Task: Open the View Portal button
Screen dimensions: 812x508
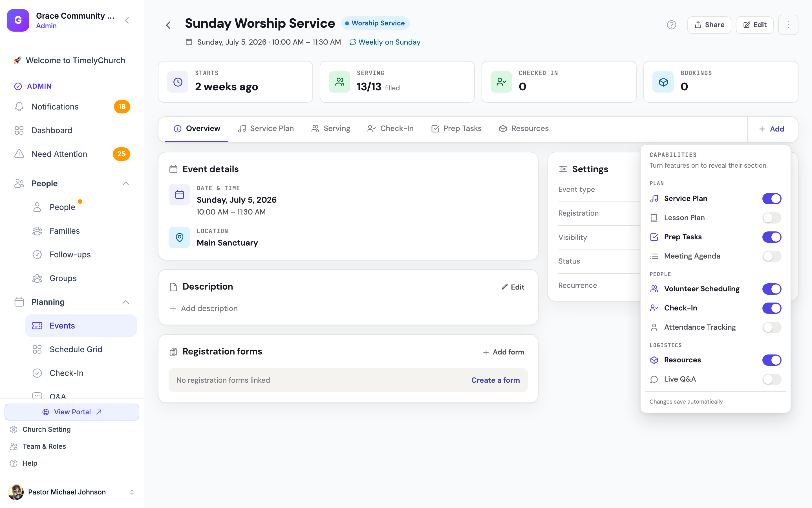Action: (72, 412)
